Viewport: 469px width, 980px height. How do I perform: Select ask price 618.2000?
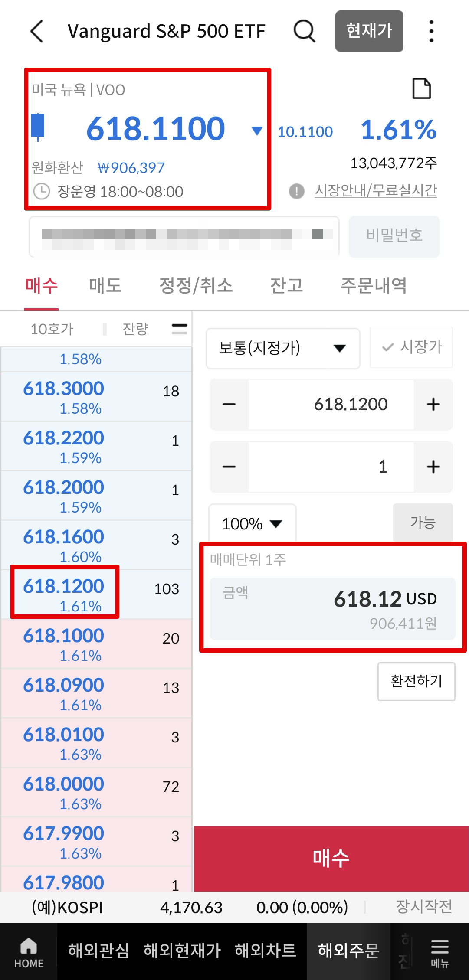tap(64, 488)
